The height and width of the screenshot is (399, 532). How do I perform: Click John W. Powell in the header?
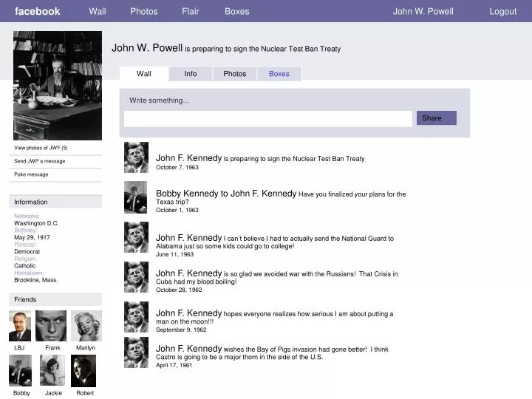click(423, 11)
